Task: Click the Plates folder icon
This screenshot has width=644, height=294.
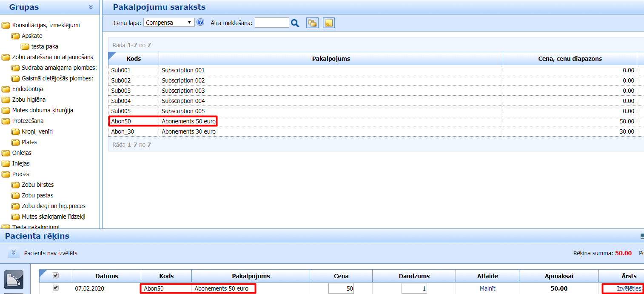Action: point(15,143)
